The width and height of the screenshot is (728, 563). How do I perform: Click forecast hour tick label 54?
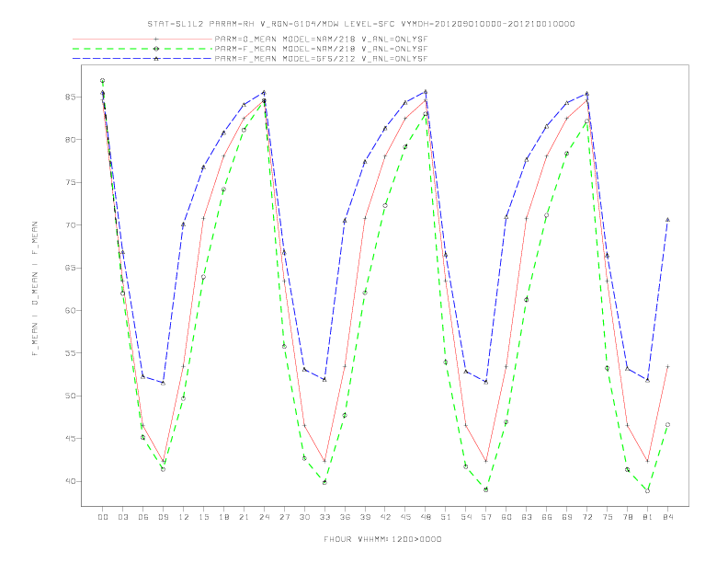click(466, 517)
